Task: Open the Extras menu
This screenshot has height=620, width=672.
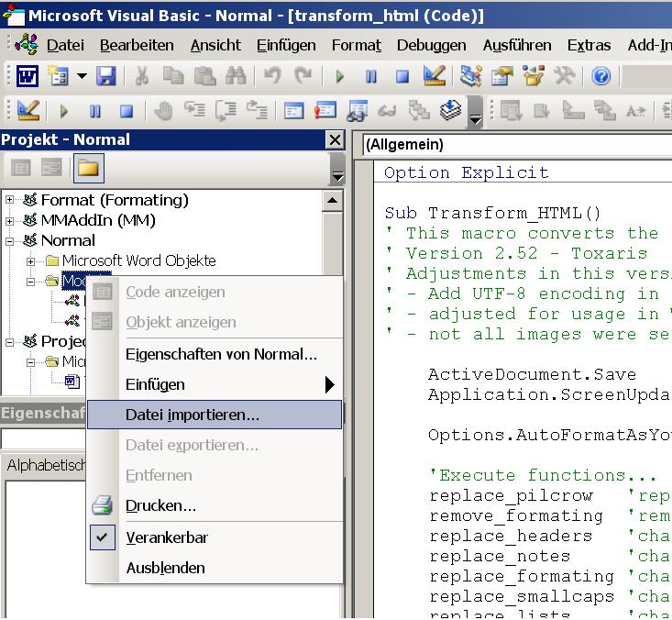Action: coord(589,45)
